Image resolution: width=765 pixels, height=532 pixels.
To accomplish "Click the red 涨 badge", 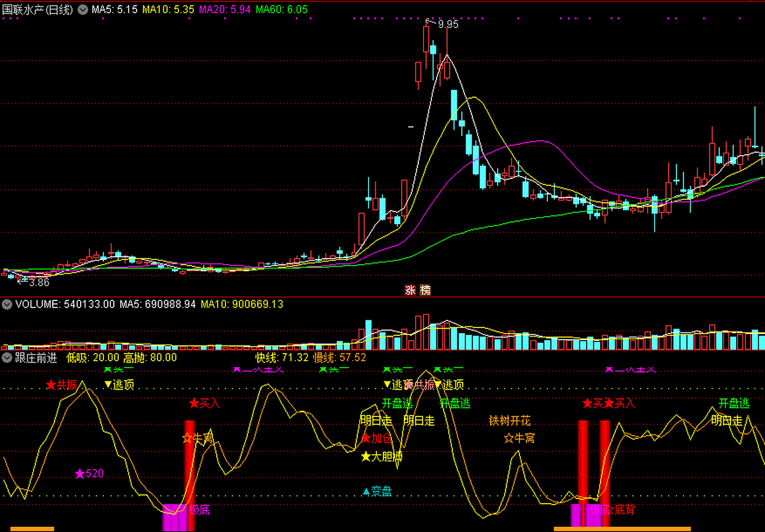I will tap(410, 290).
